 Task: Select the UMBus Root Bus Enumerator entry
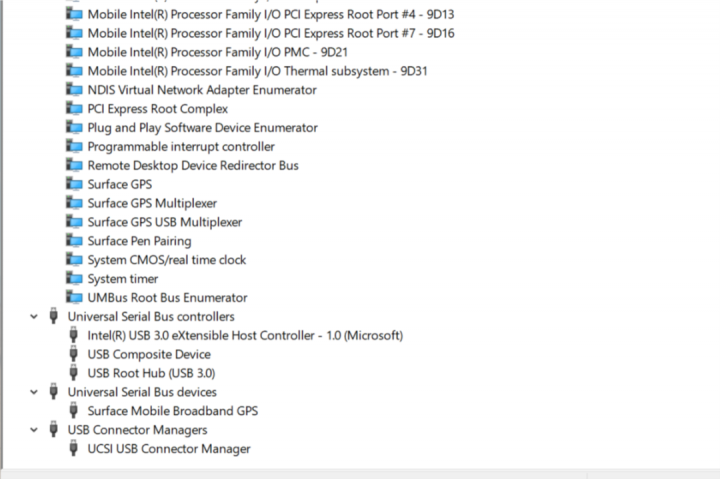pos(168,298)
